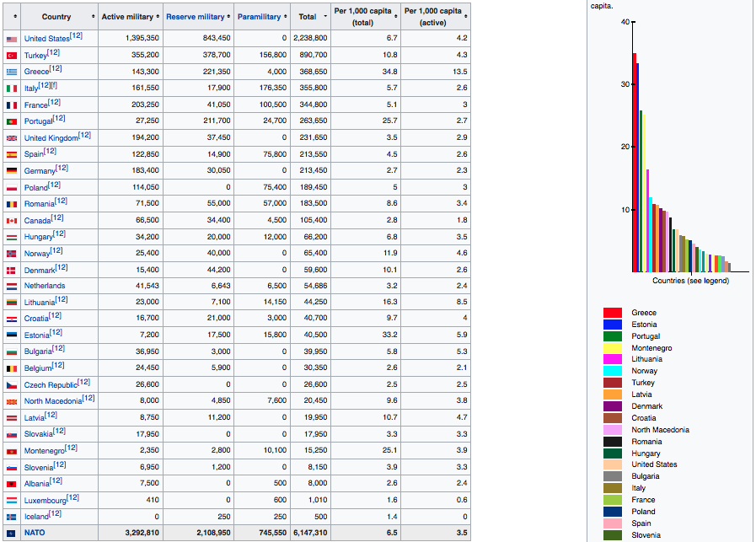The image size is (756, 542).
Task: Click the Greece flag icon
Action: click(12, 72)
